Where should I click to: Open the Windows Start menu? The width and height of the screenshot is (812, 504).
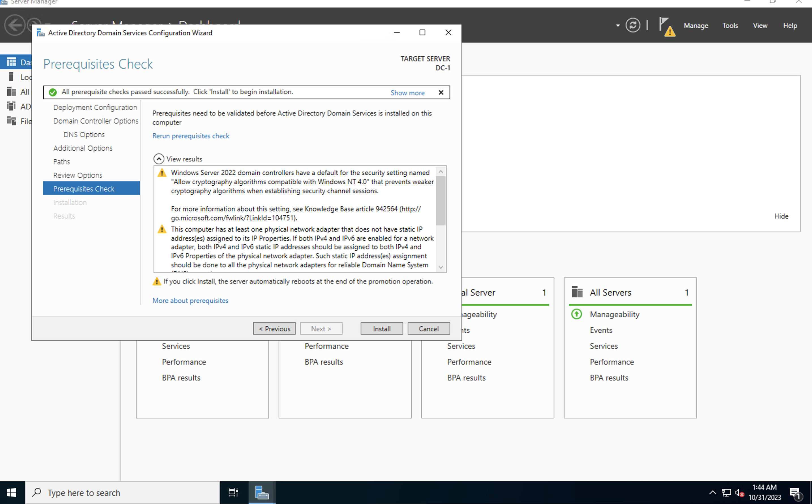coord(12,492)
